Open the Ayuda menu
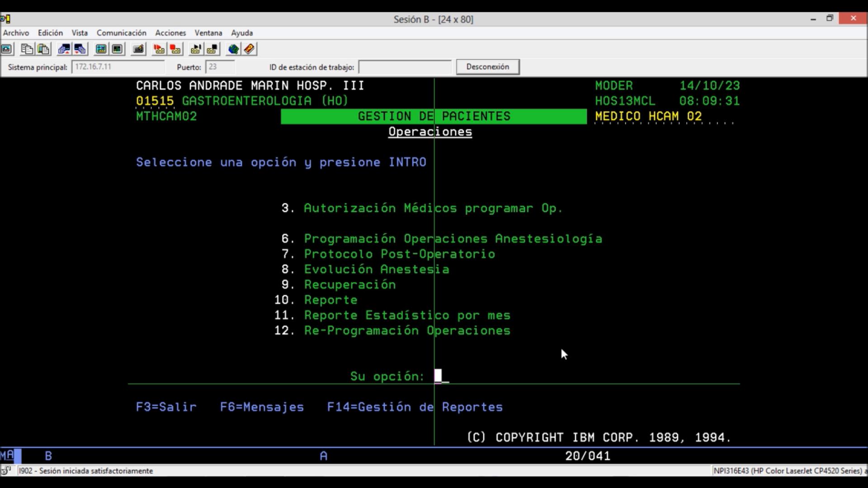868x488 pixels. tap(242, 33)
